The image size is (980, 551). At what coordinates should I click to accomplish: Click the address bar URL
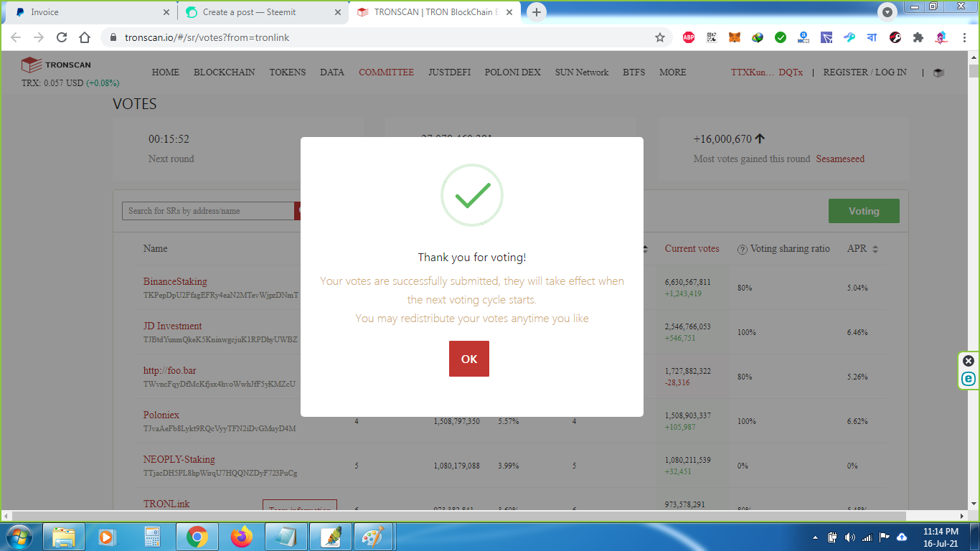click(x=207, y=37)
